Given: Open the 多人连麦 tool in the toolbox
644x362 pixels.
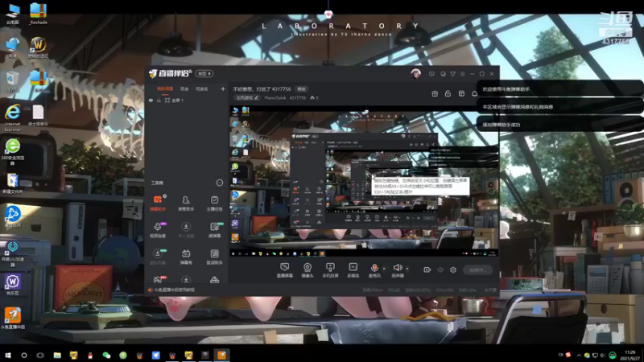Looking at the screenshot, I should click(186, 230).
